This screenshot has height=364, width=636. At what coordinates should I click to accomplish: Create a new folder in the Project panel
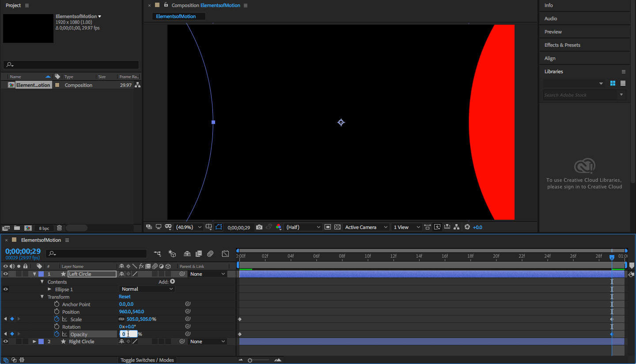[x=17, y=228]
